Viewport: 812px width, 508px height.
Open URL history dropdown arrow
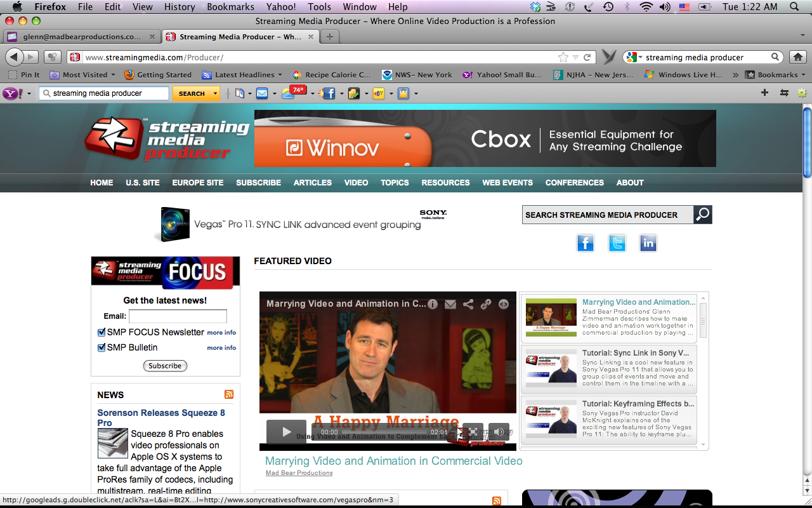pyautogui.click(x=575, y=57)
